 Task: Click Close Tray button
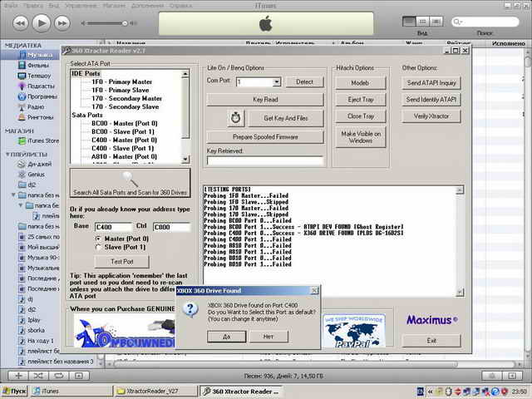[360, 116]
